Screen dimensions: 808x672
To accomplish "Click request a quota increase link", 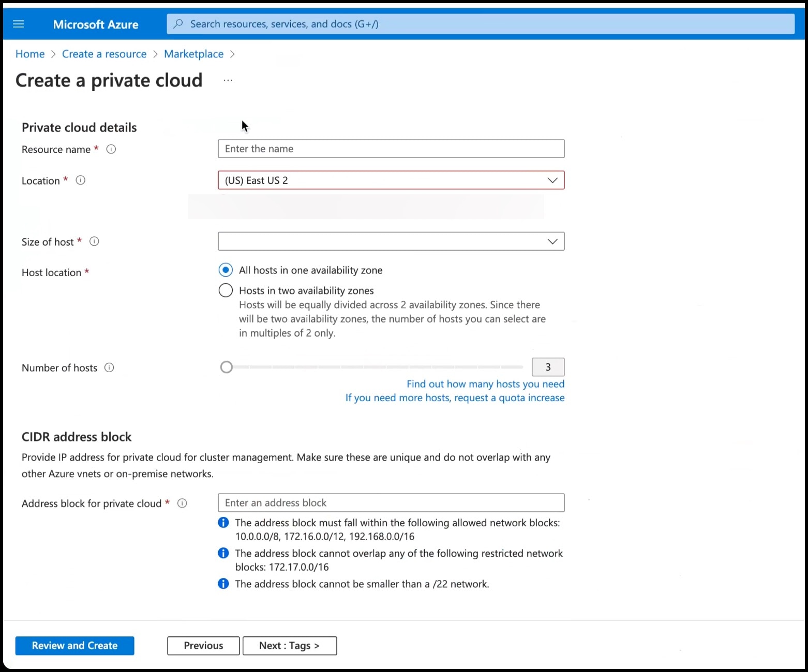I will [x=509, y=398].
